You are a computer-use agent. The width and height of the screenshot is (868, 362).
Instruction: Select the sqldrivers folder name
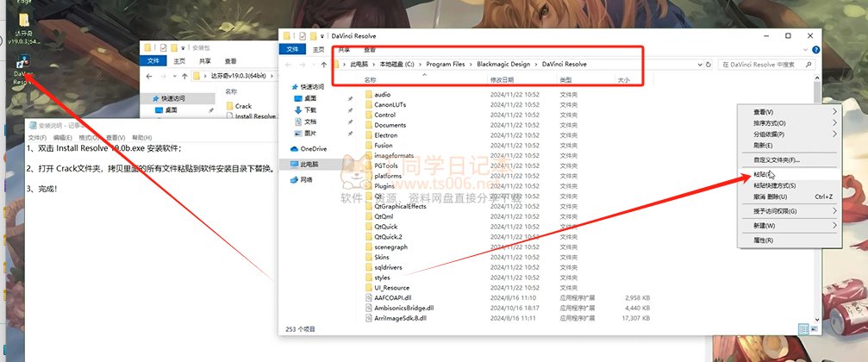pos(388,267)
